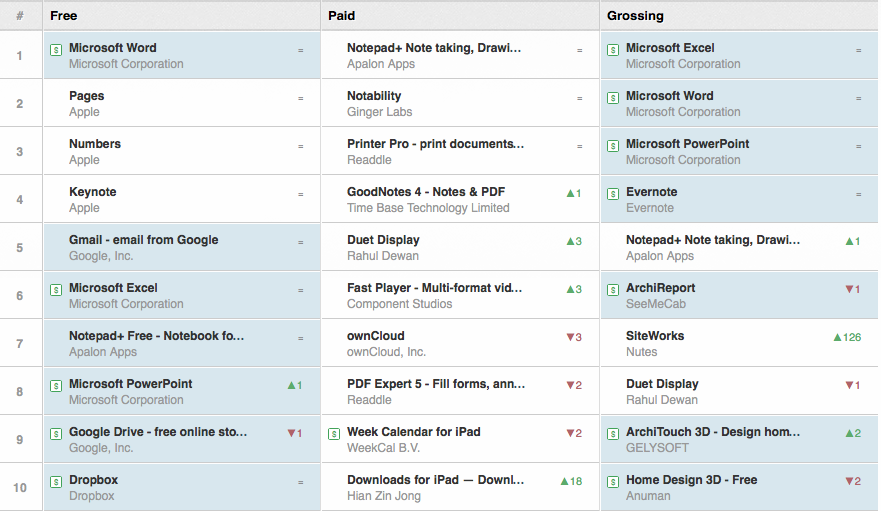Open Fast Player - Multi-format video link
881x511 pixels.
click(x=434, y=288)
